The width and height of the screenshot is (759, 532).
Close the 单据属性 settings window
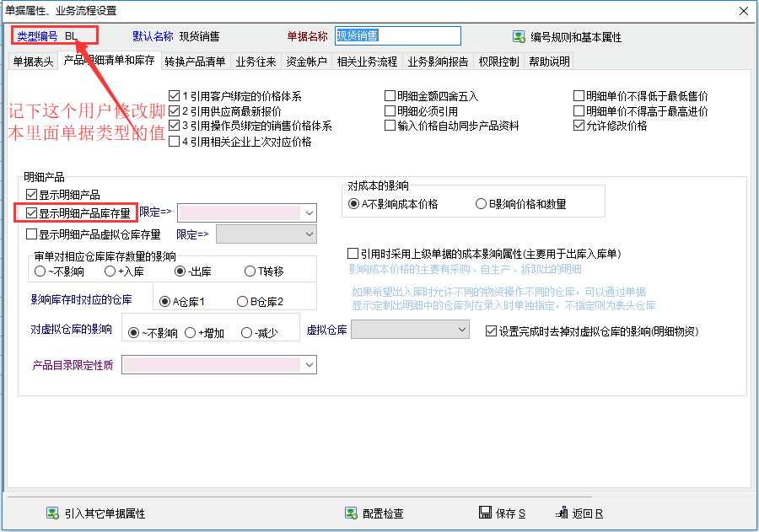pos(743,11)
